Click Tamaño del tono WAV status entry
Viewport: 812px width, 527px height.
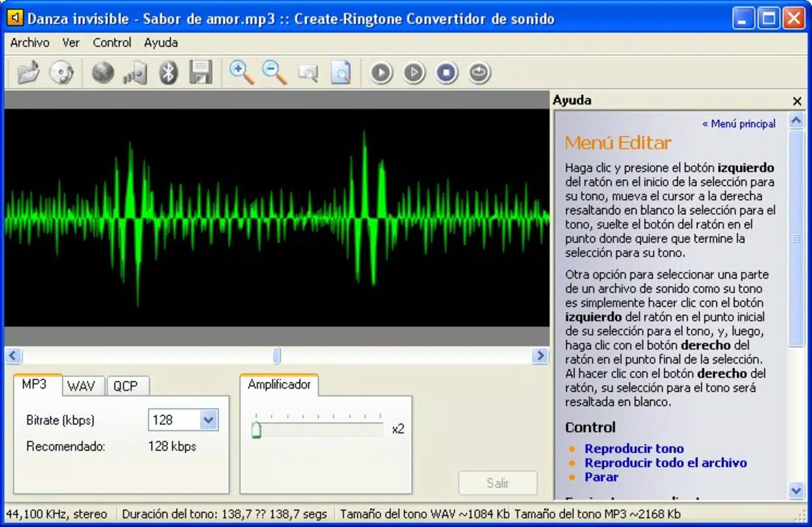coord(425,514)
